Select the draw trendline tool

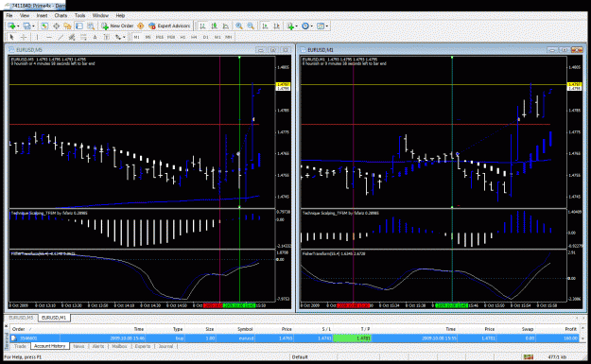coord(61,37)
